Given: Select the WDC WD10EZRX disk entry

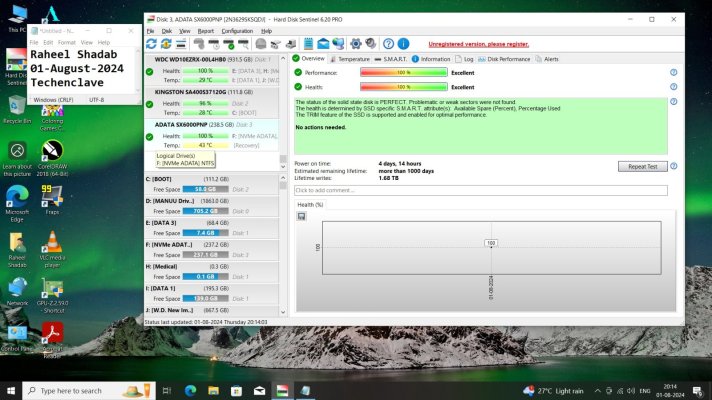Looking at the screenshot, I should coord(212,69).
